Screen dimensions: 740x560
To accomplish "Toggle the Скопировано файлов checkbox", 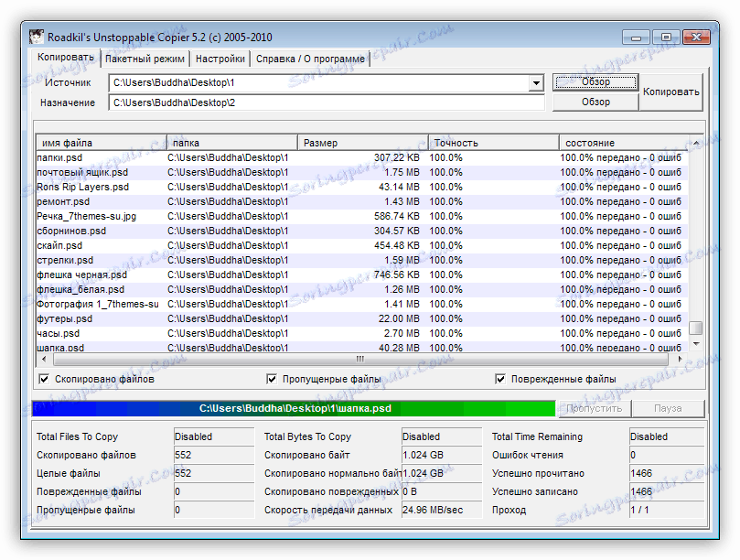I will tap(44, 379).
